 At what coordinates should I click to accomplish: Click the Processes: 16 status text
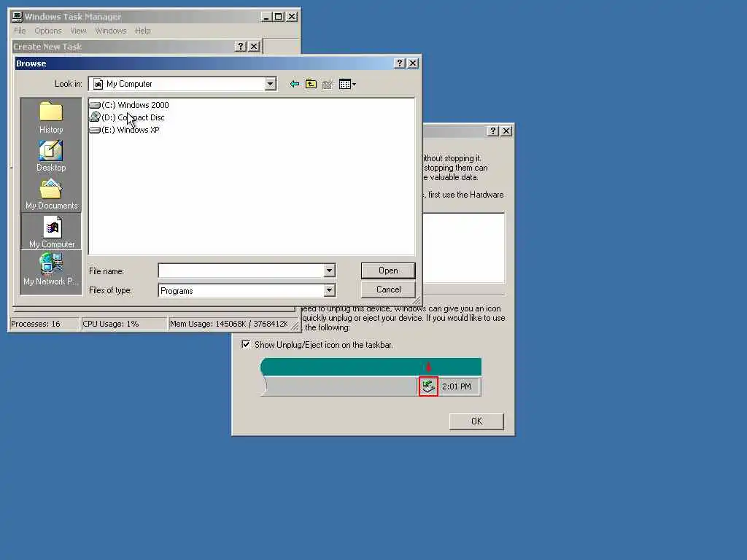[36, 324]
